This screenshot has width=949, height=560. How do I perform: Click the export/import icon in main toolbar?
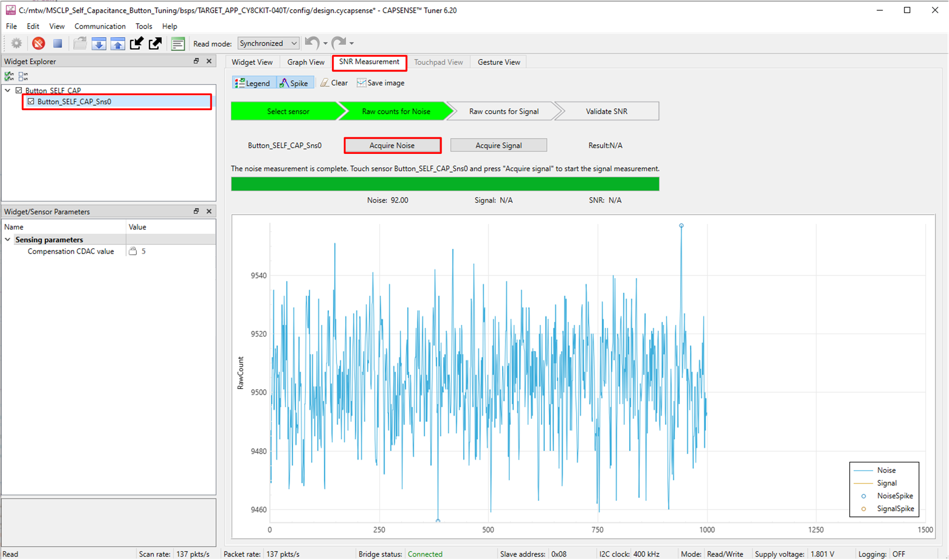pyautogui.click(x=137, y=42)
